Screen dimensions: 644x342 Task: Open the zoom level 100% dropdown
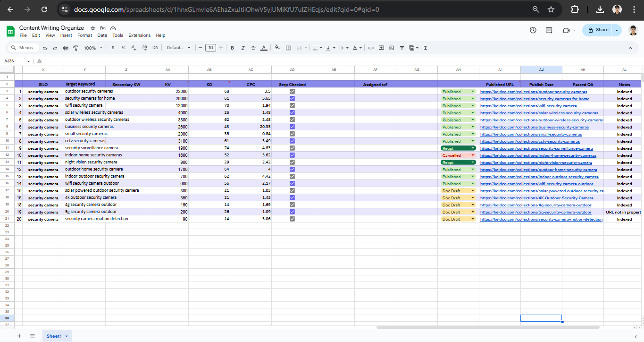(92, 48)
